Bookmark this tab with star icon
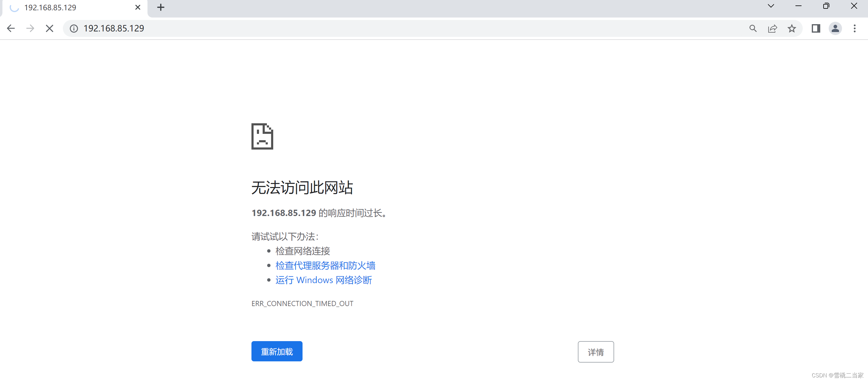868x381 pixels. pos(792,29)
